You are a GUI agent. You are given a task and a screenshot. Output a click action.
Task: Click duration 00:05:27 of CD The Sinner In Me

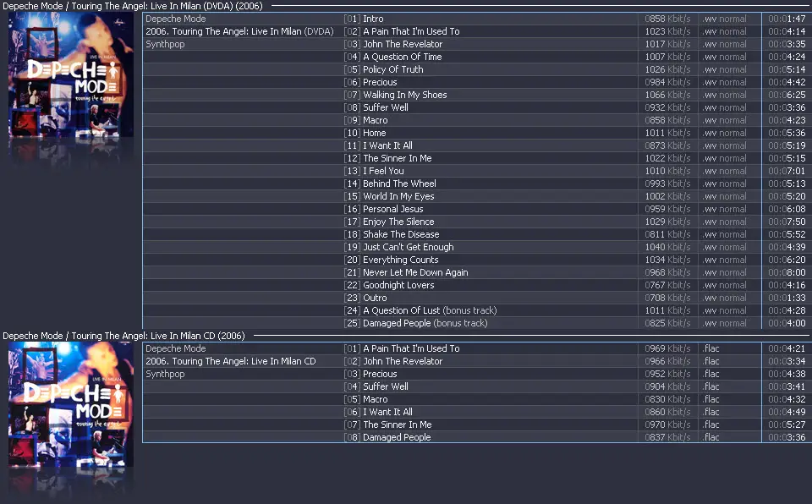click(787, 425)
